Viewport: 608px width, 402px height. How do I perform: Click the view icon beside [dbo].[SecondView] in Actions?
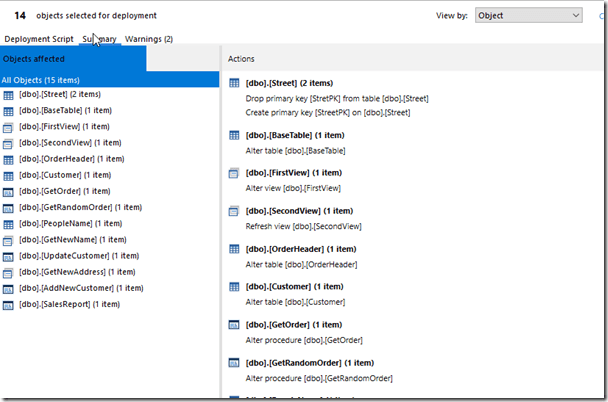pos(235,211)
